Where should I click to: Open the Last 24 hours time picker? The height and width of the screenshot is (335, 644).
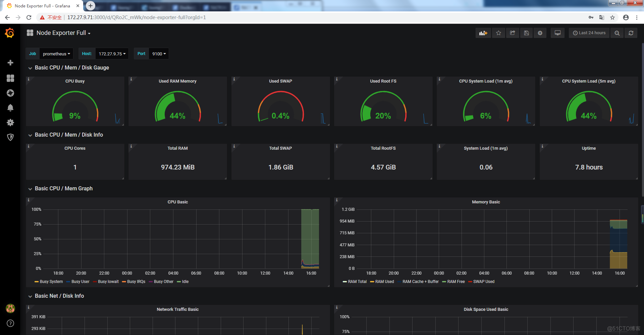[x=589, y=33]
